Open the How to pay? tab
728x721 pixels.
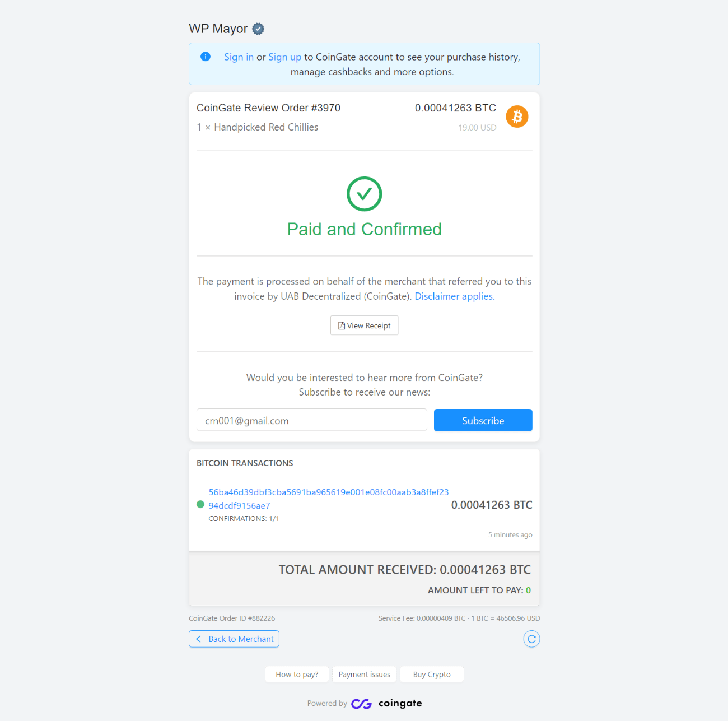(297, 675)
